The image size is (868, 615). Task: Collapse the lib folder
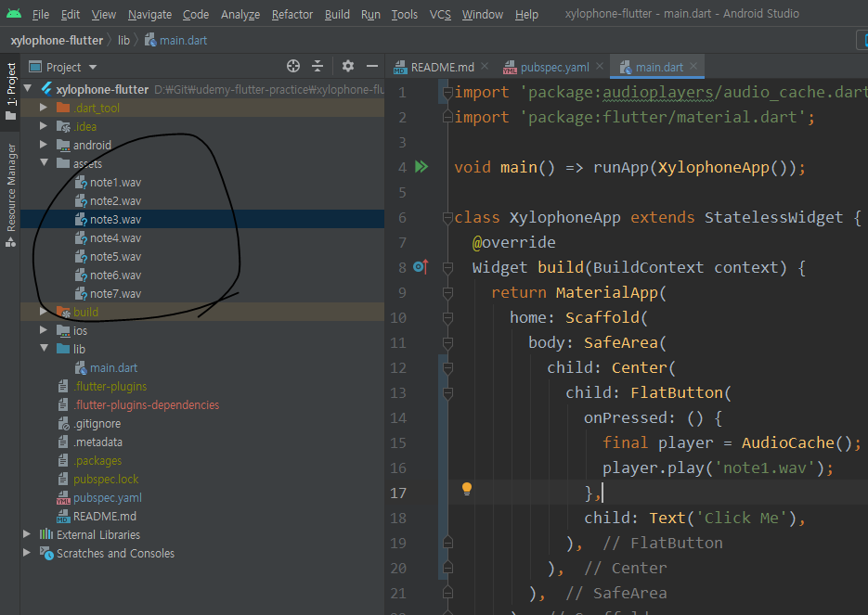[44, 349]
